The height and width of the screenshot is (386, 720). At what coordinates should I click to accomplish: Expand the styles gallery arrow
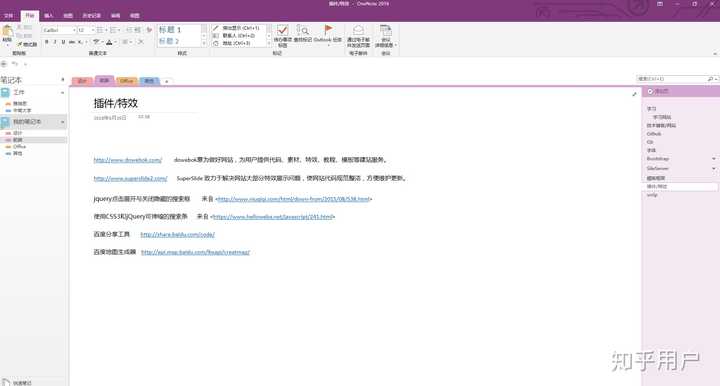(204, 44)
